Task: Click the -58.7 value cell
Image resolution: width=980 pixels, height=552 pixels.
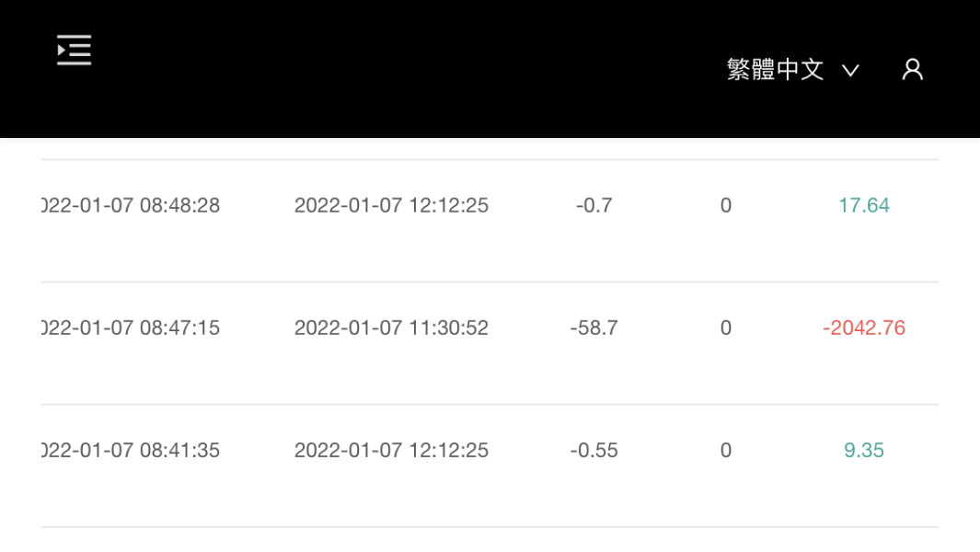Action: pyautogui.click(x=594, y=328)
